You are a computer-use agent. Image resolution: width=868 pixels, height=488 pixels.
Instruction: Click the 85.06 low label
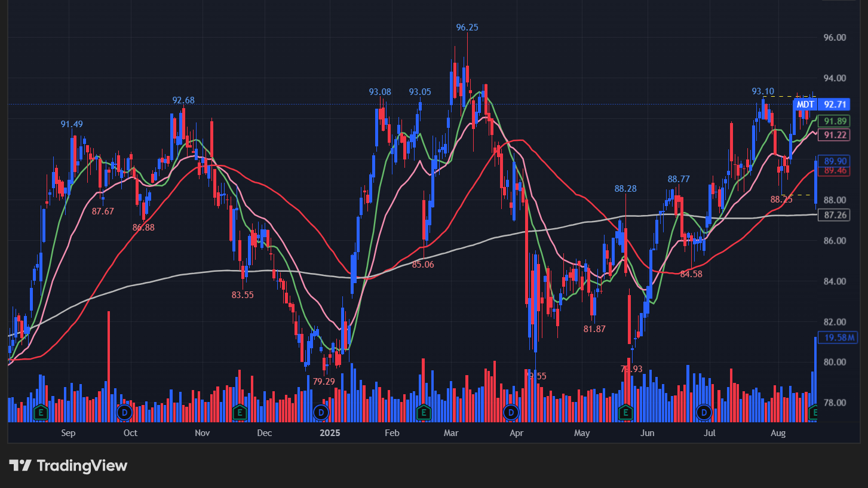point(423,265)
